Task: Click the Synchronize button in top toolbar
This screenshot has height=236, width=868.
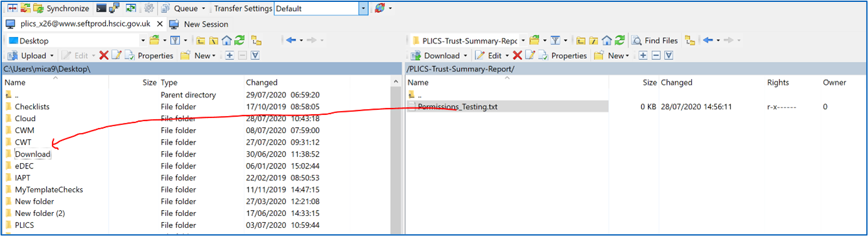Action: [61, 8]
